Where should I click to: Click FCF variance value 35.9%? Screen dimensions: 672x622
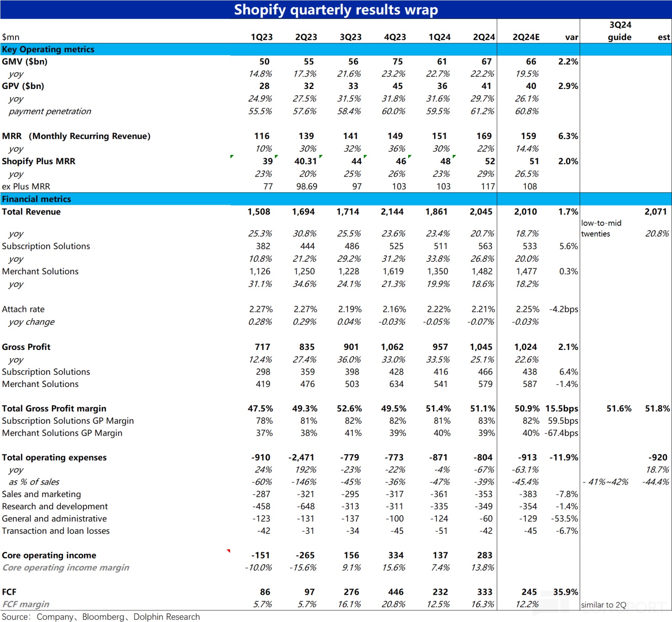(565, 592)
